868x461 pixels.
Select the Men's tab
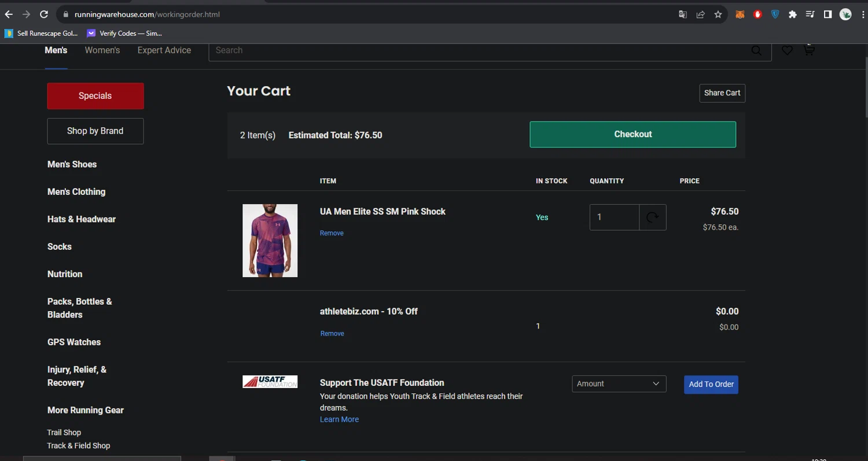(x=56, y=50)
